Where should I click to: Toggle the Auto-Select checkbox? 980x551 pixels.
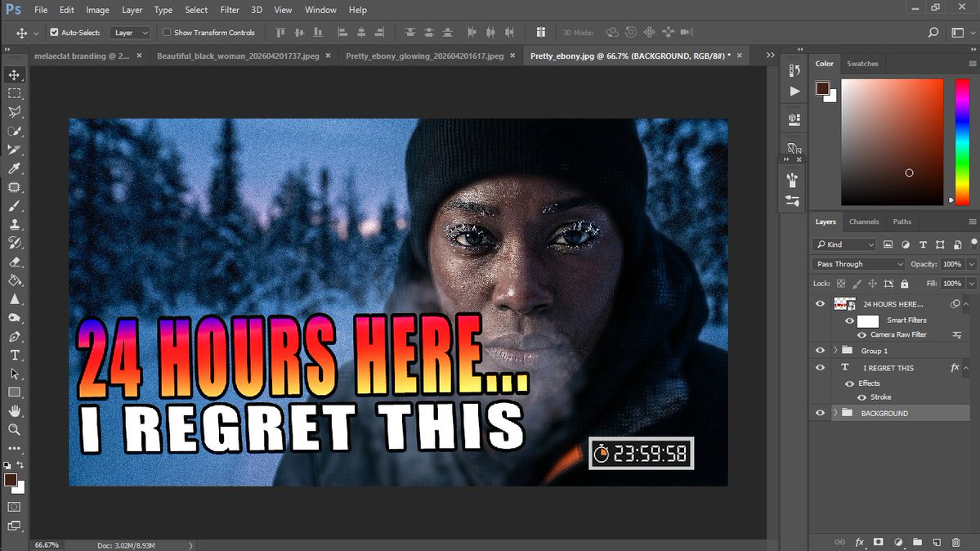click(x=55, y=33)
